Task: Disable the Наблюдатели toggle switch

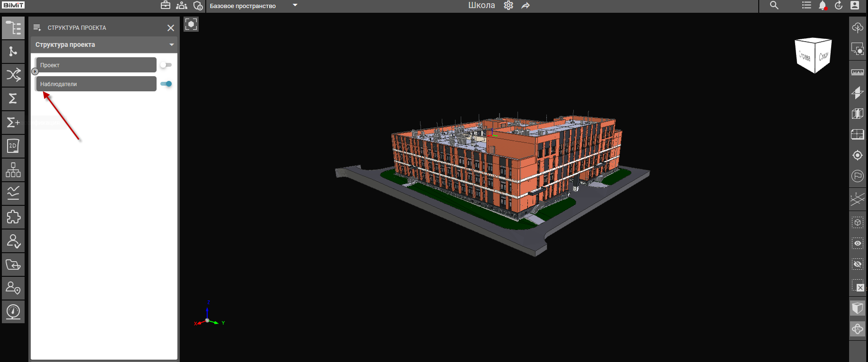Action: click(166, 84)
